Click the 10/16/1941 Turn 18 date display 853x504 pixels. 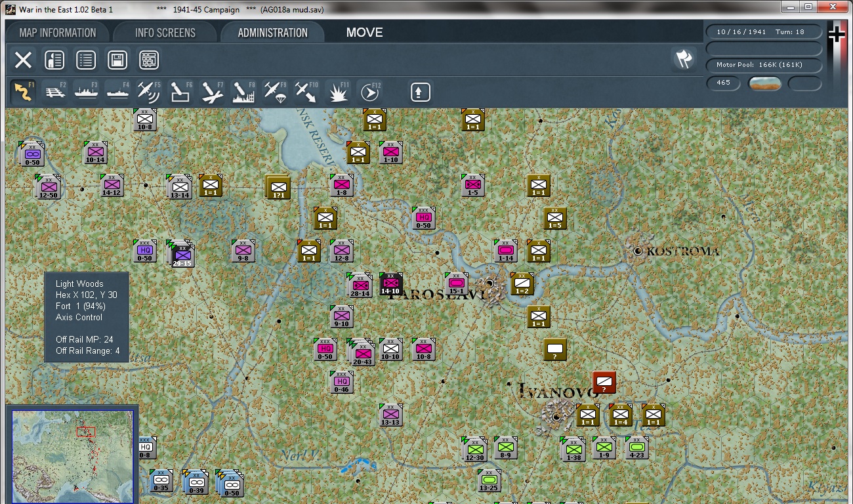(x=764, y=32)
